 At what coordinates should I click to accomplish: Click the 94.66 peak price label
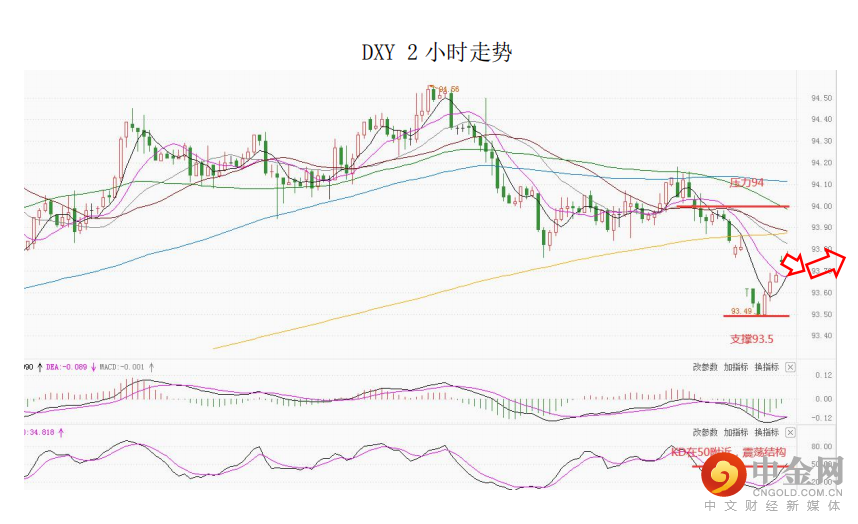[448, 90]
